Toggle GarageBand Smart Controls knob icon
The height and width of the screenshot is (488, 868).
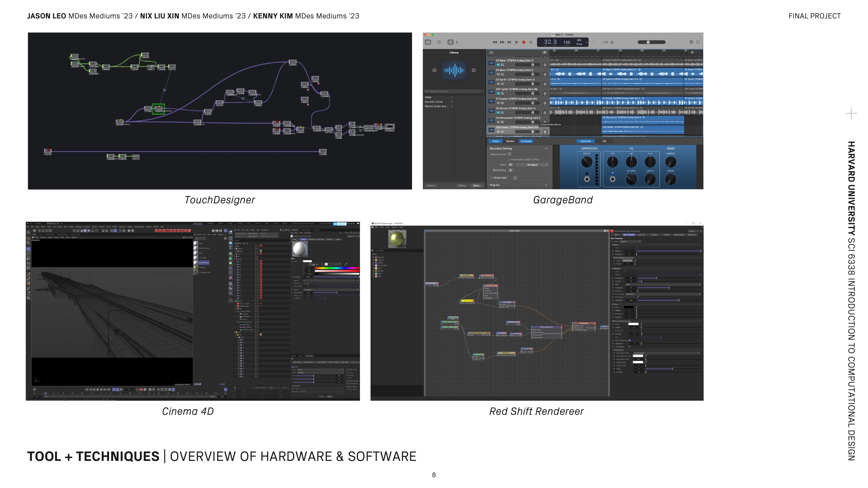tap(450, 42)
